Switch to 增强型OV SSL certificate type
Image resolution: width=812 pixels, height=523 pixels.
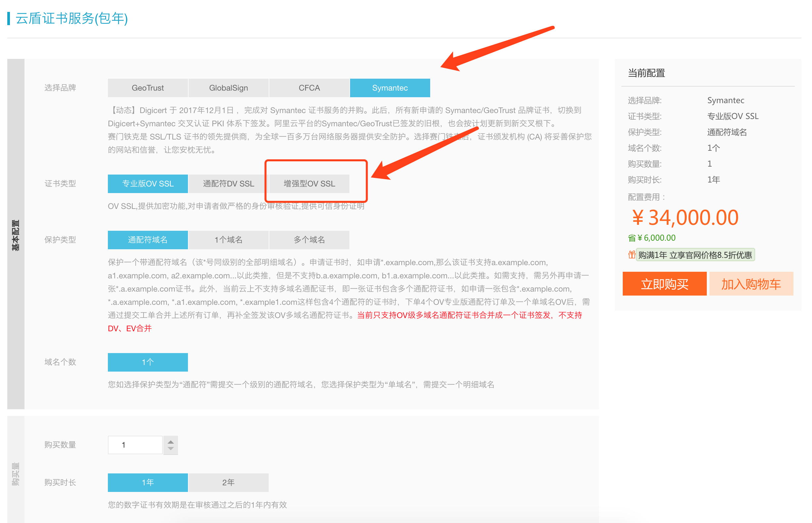pos(309,184)
